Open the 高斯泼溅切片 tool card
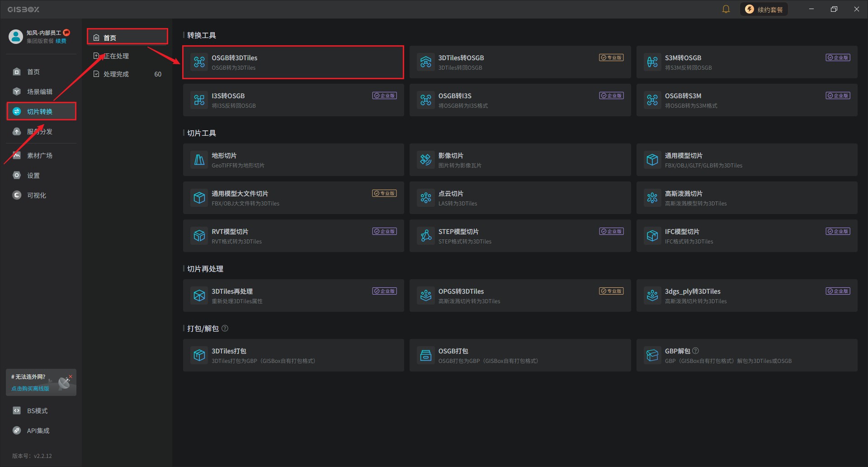868x467 pixels. [747, 198]
